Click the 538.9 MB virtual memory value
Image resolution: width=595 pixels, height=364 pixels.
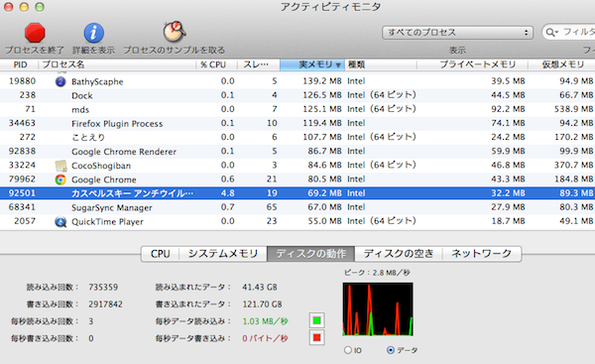tap(573, 109)
